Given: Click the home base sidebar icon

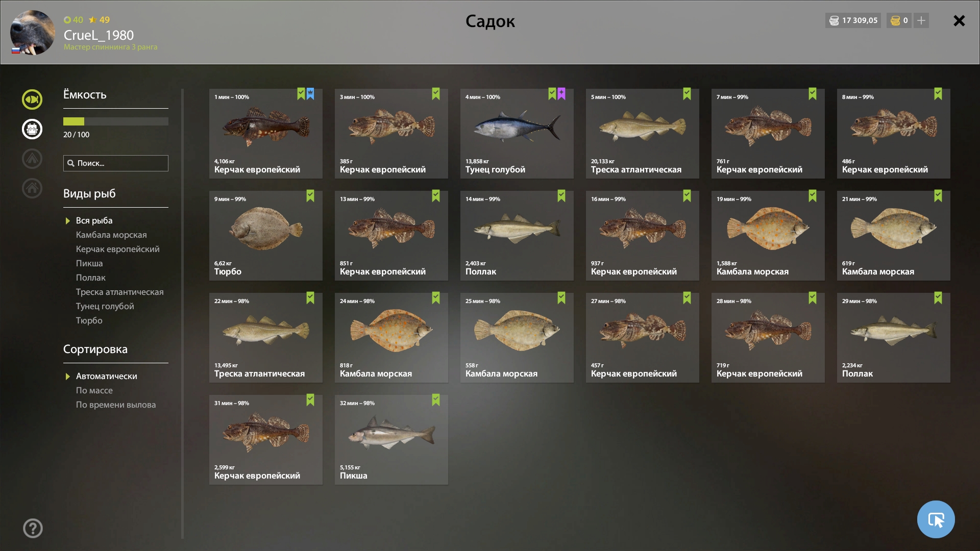Looking at the screenshot, I should pos(32,188).
